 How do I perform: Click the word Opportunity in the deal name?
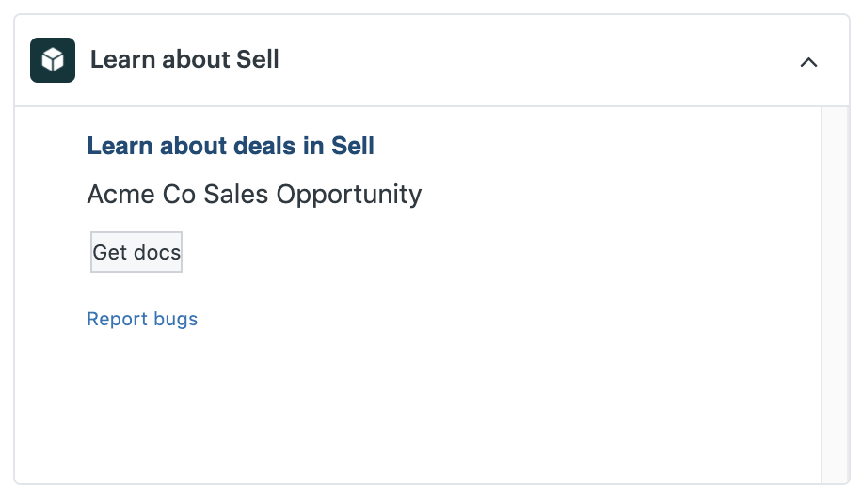349,195
